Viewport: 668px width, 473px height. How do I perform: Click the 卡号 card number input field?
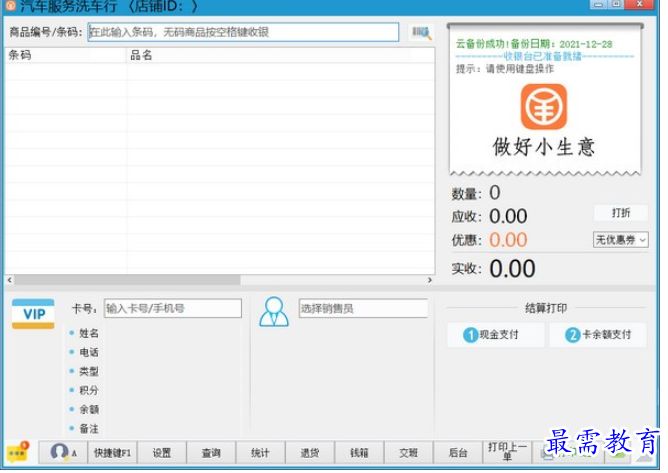(173, 309)
